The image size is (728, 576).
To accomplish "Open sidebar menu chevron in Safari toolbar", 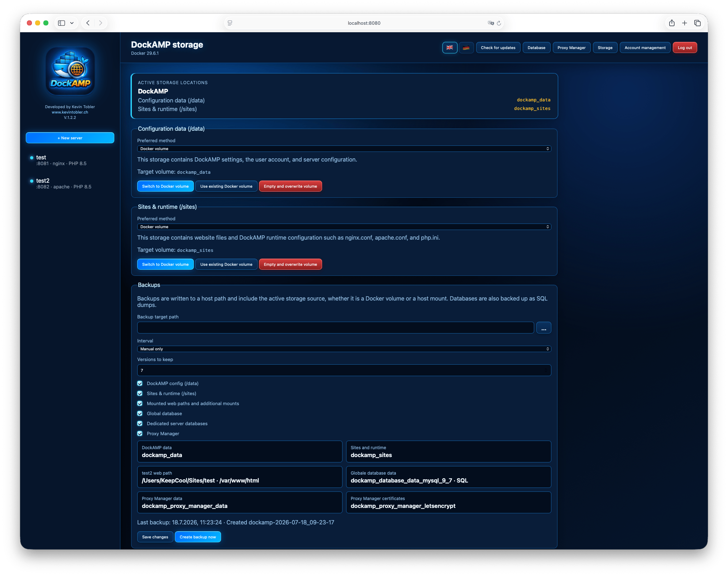I will tap(72, 23).
